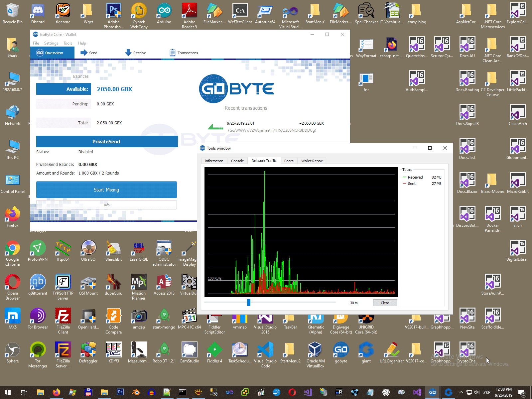Select the Information tab in Tools window
The height and width of the screenshot is (399, 532).
tap(214, 161)
